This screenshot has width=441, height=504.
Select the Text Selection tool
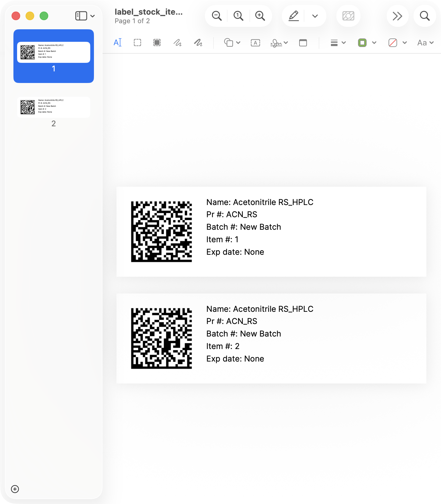coord(118,43)
